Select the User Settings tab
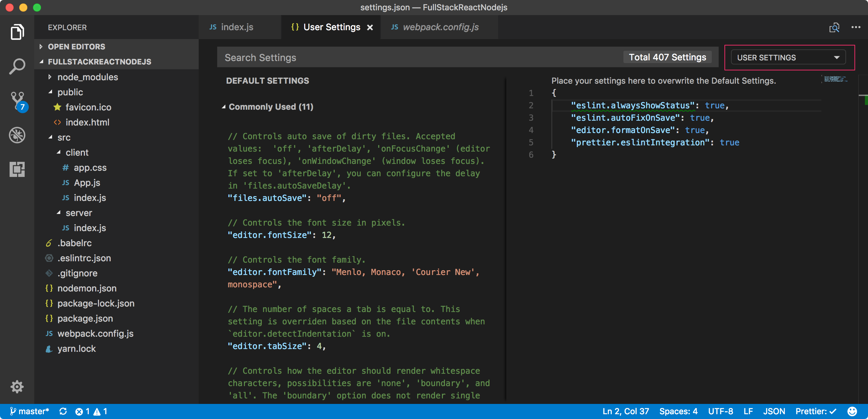 click(x=332, y=27)
